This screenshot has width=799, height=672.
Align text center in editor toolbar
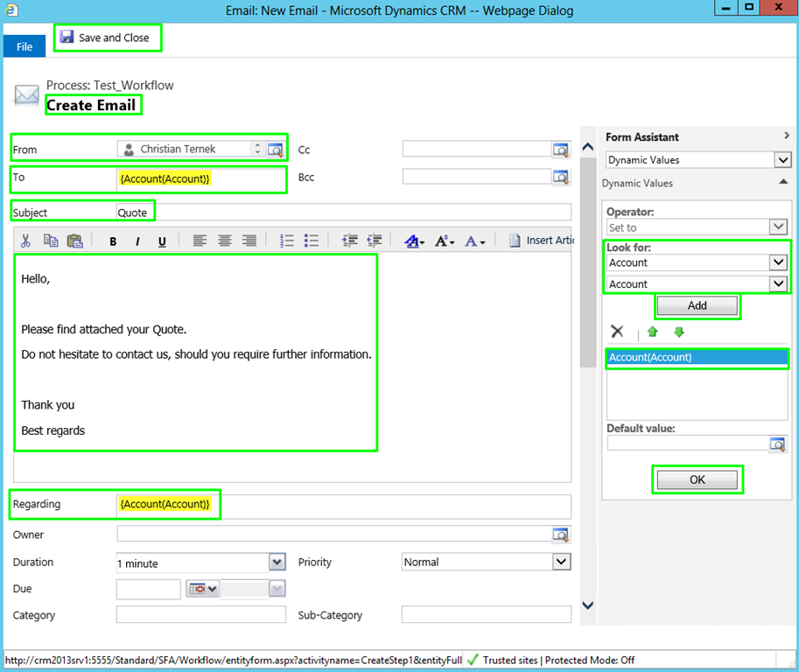click(x=225, y=241)
